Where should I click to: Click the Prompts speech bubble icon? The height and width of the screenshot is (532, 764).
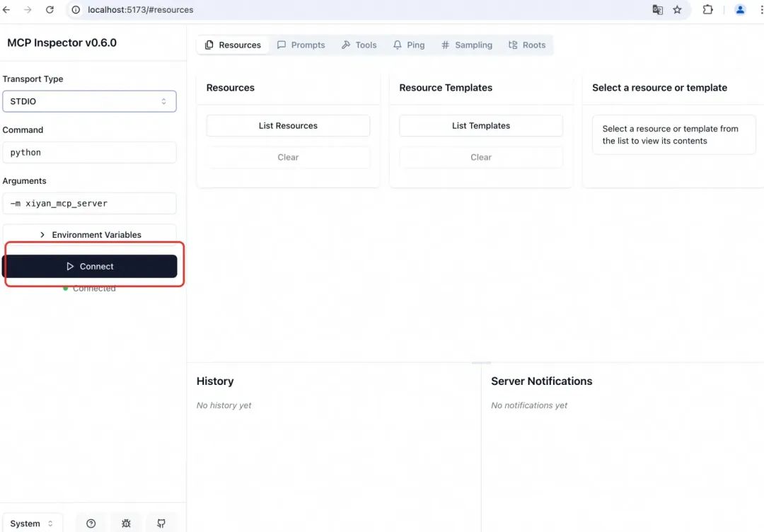(282, 45)
